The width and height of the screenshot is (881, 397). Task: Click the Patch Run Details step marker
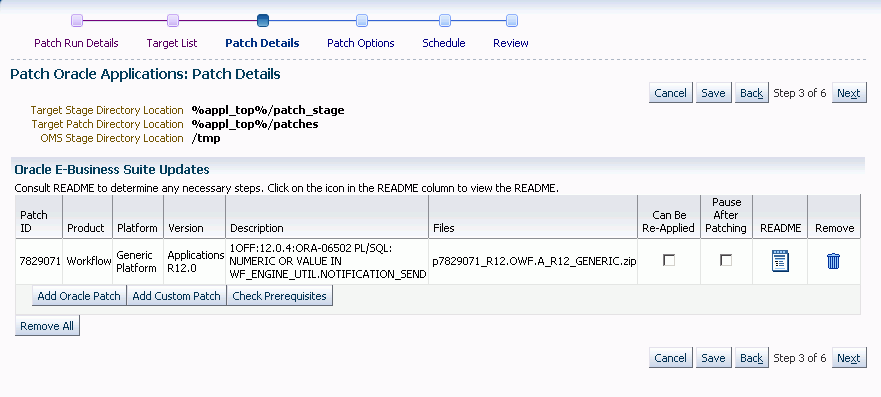pyautogui.click(x=77, y=21)
